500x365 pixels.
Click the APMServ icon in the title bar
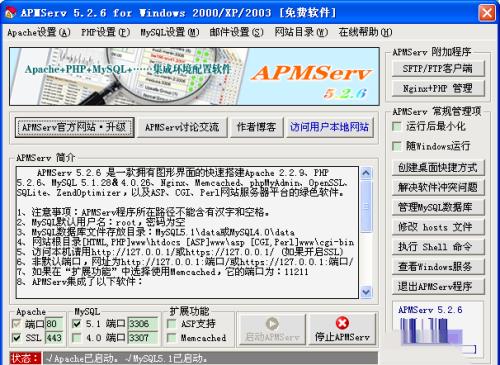(10, 13)
